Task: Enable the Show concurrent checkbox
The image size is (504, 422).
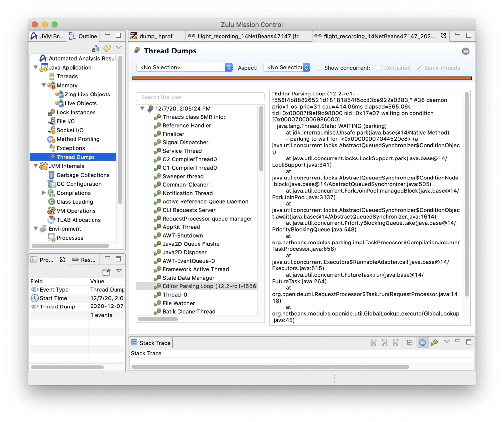Action: [319, 68]
